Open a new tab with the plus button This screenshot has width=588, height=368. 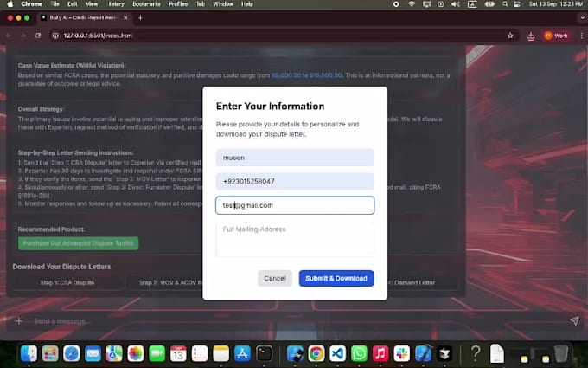click(x=140, y=17)
